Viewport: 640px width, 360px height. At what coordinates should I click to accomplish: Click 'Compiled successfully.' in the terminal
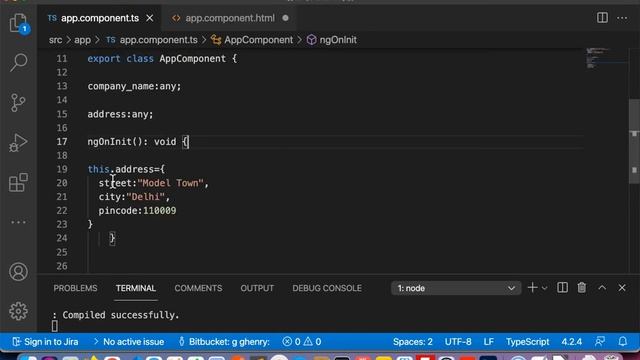(x=121, y=315)
